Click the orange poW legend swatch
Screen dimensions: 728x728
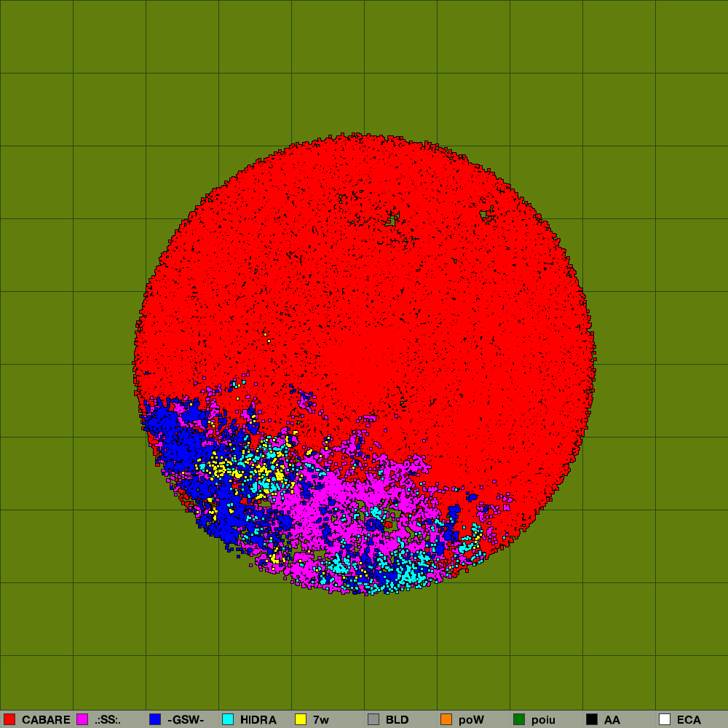(x=446, y=719)
